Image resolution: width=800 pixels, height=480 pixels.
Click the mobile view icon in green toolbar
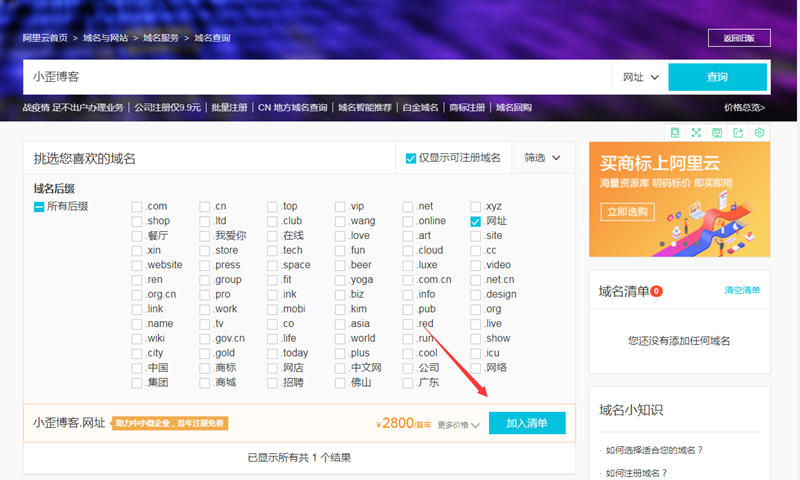pos(674,133)
